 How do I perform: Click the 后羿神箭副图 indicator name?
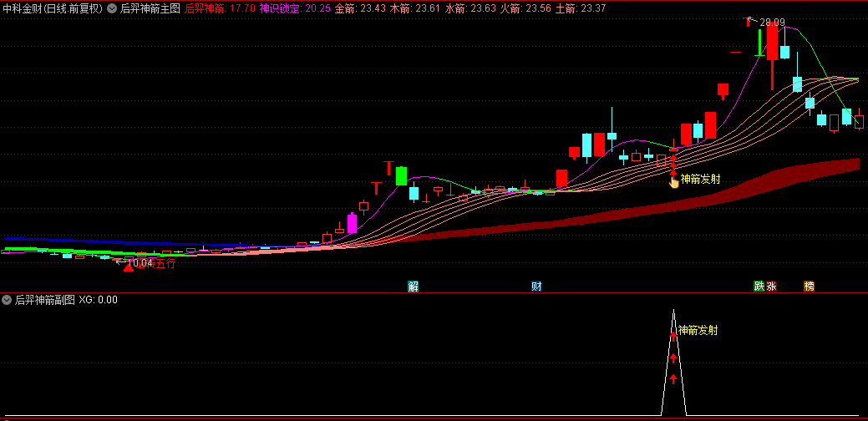[45, 300]
